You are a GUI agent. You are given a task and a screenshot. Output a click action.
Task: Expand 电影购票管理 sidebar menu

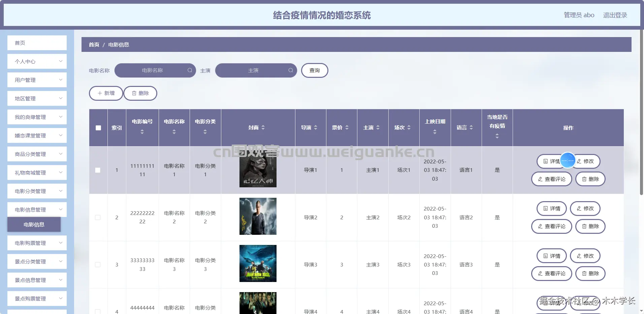tap(37, 243)
